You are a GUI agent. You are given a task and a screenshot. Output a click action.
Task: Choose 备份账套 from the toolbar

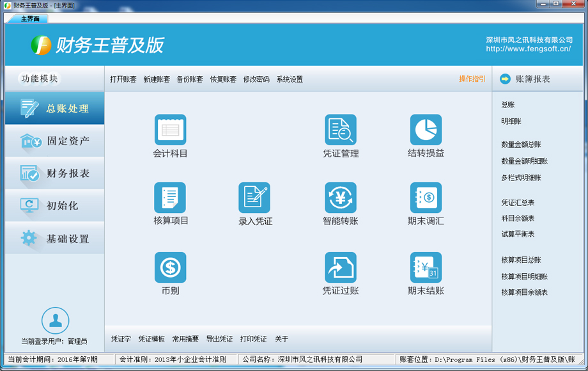click(190, 79)
